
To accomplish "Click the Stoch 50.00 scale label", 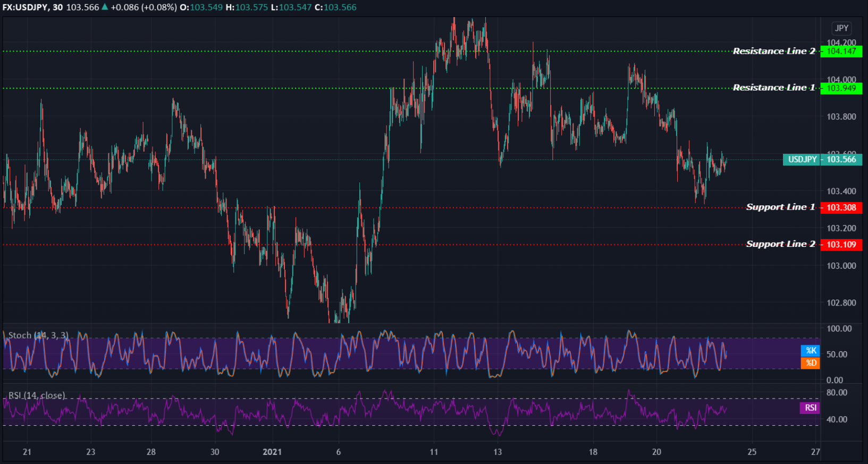I will point(837,354).
